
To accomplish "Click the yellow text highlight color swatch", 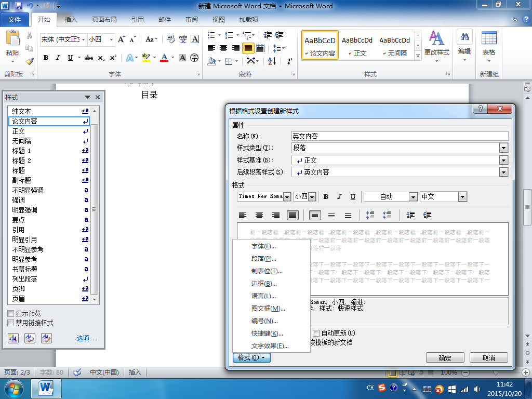I will click(x=146, y=58).
